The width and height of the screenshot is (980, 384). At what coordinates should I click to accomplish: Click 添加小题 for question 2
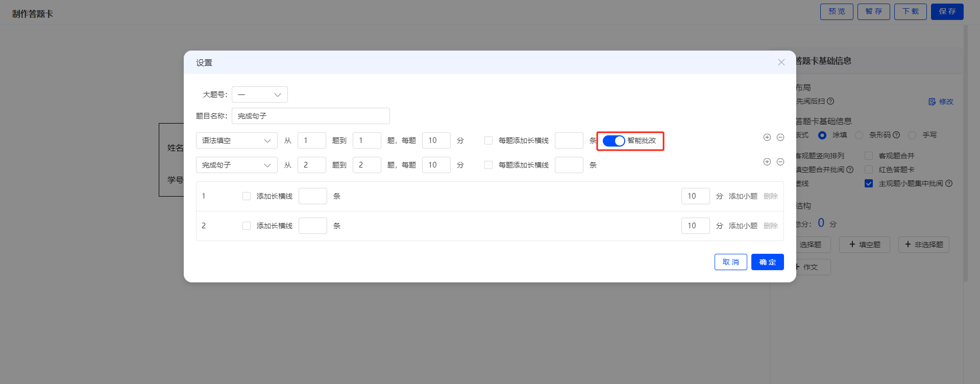point(743,226)
